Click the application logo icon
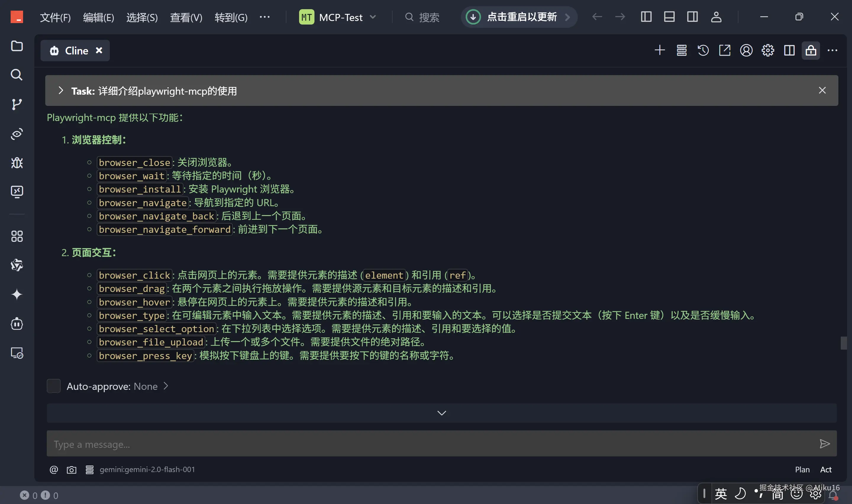The width and height of the screenshot is (852, 504). tap(17, 17)
